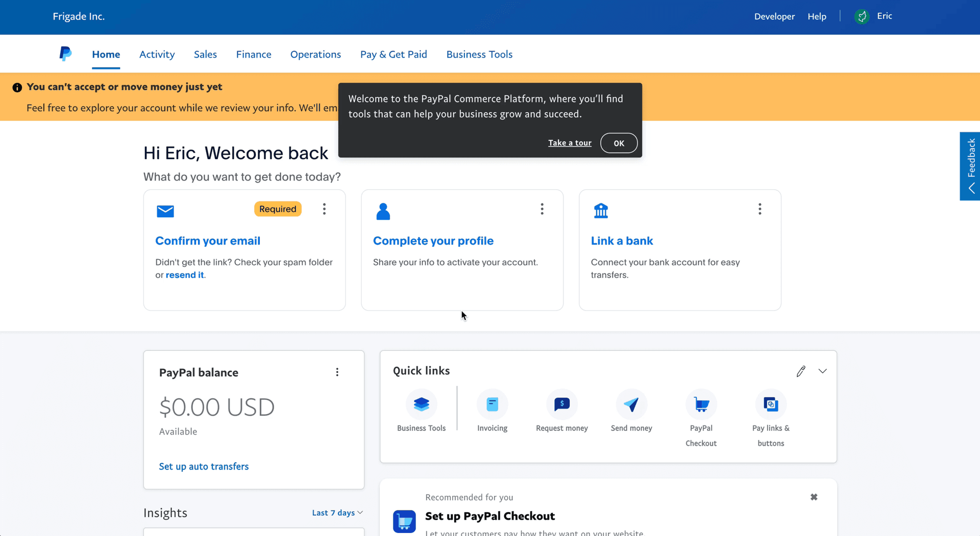Edit Quick links with the pencil icon
The image size is (980, 536).
(800, 371)
